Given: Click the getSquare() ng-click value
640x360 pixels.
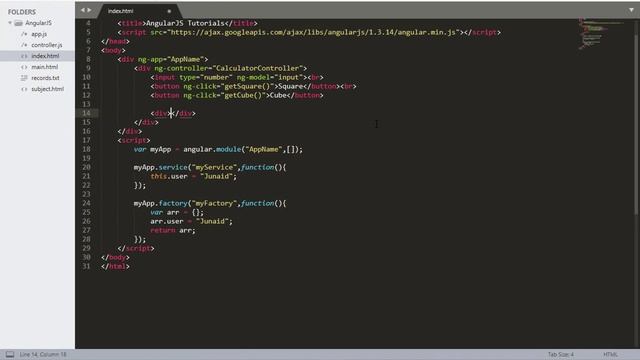Looking at the screenshot, I should [x=247, y=86].
